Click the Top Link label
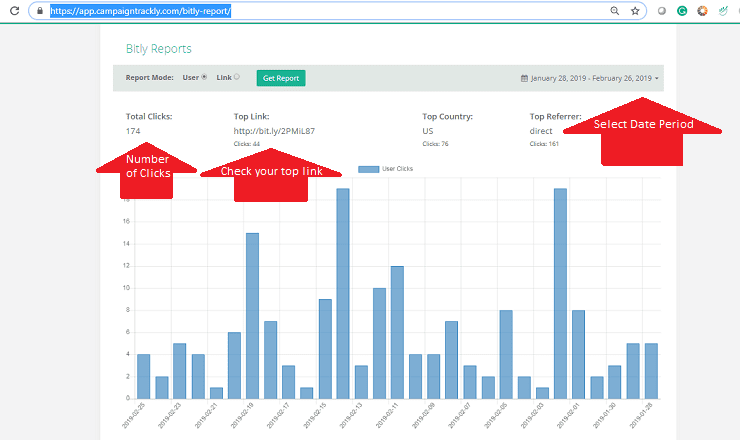 pyautogui.click(x=252, y=116)
